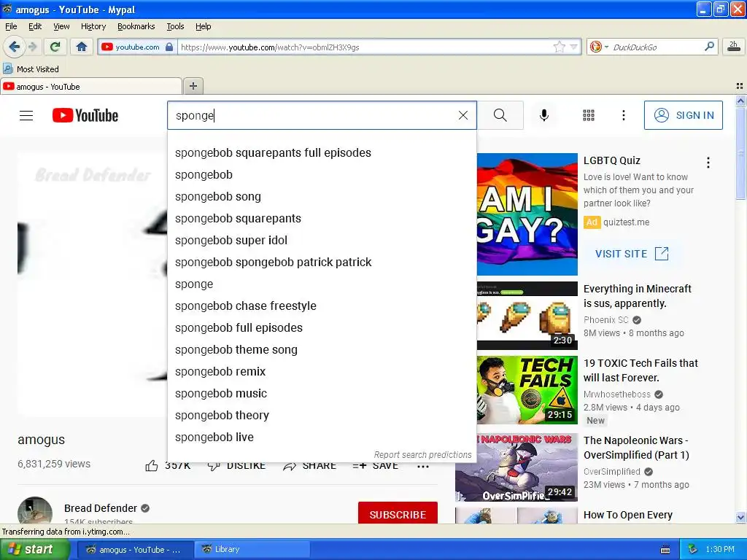The image size is (747, 560).
Task: Click the page scrollbar down arrow
Action: click(740, 517)
